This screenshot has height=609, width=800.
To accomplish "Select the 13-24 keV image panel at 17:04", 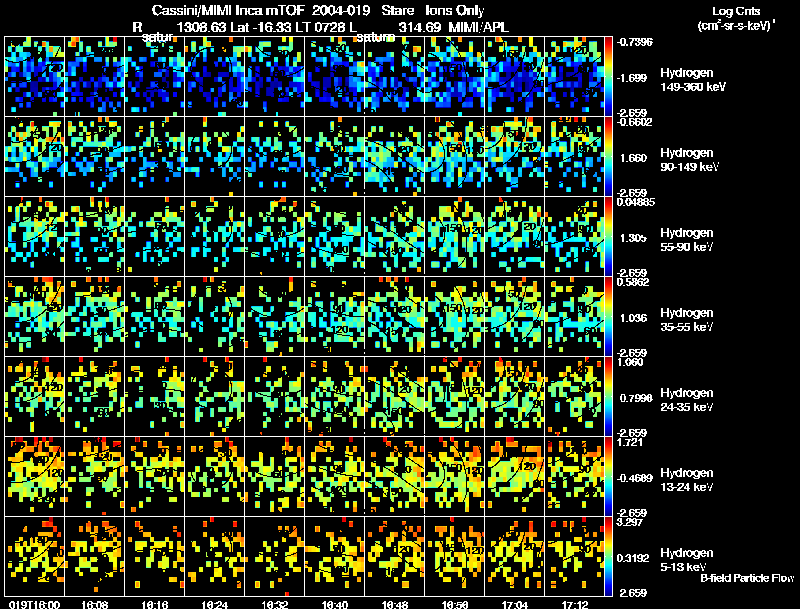I will point(515,477).
